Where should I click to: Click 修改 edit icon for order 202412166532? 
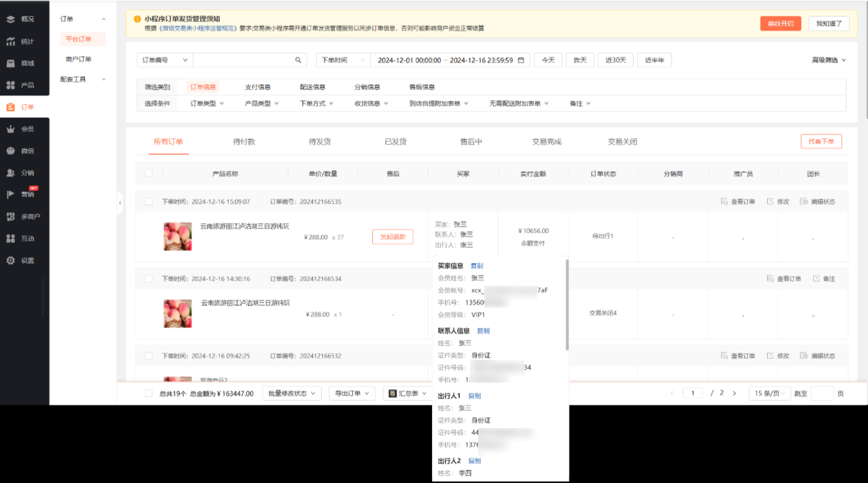[x=770, y=356]
